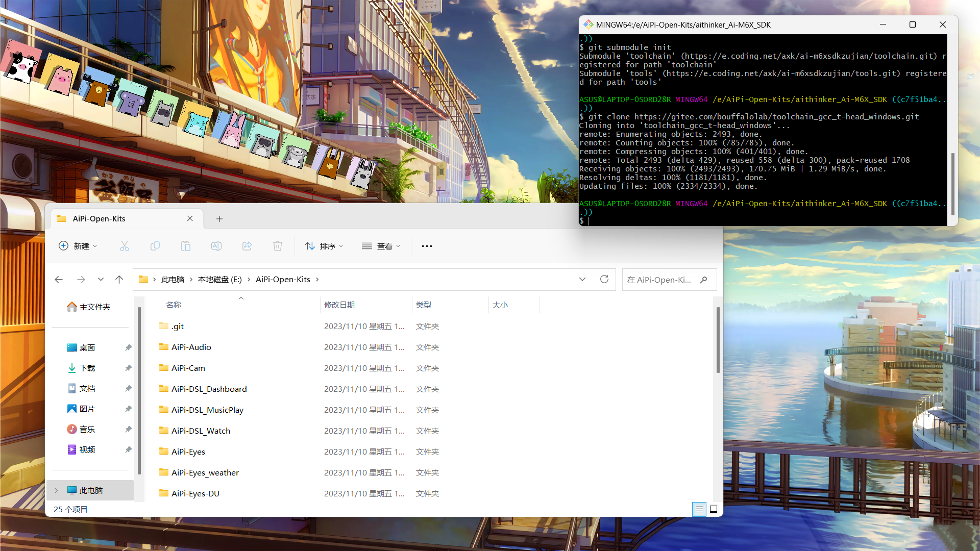Click AiPi-Open-Kits breadcrumb in address bar

click(x=283, y=280)
